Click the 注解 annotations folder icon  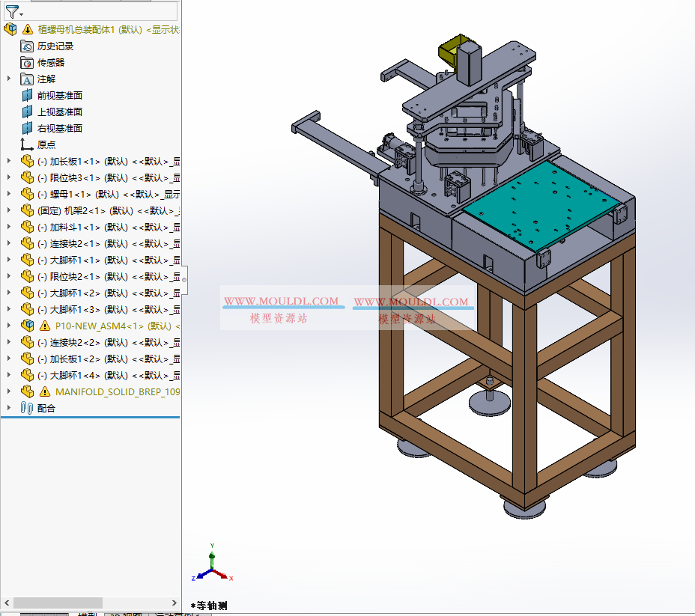[x=26, y=79]
